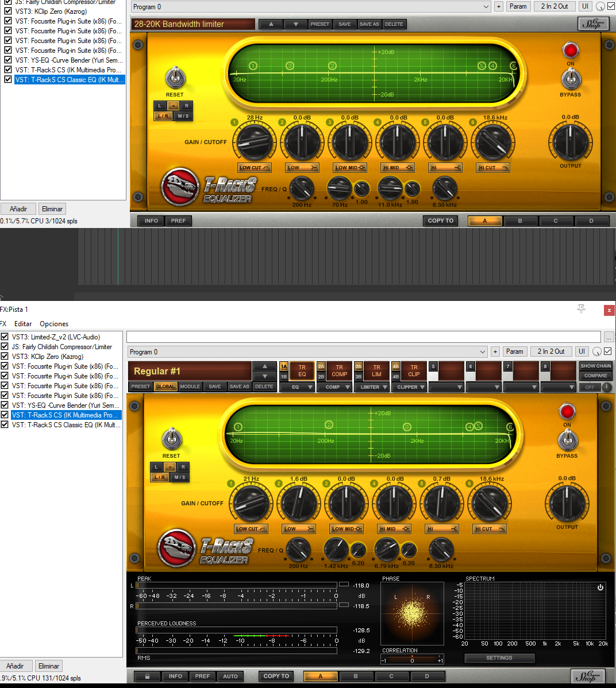The height and width of the screenshot is (688, 616).
Task: Click HI shelf button in upper window
Action: (445, 168)
